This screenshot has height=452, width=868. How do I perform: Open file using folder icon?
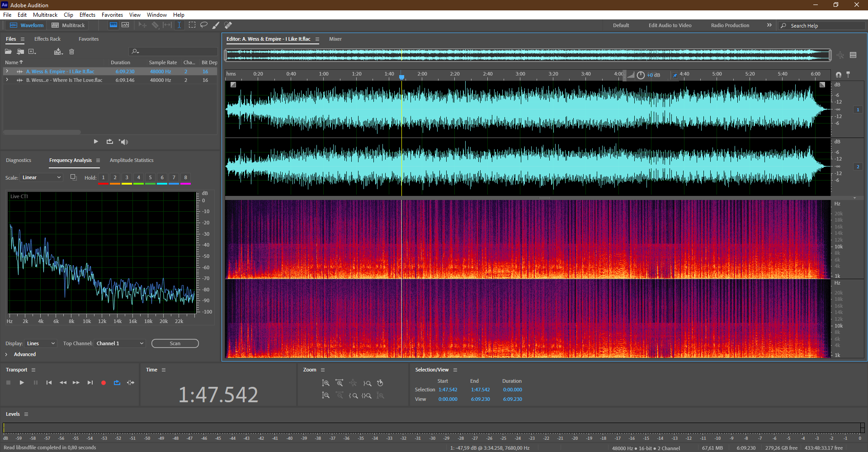click(8, 52)
